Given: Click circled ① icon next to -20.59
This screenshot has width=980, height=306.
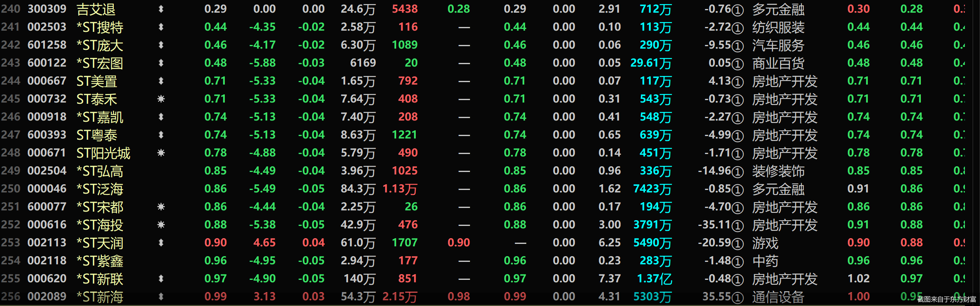Looking at the screenshot, I should pos(737,243).
